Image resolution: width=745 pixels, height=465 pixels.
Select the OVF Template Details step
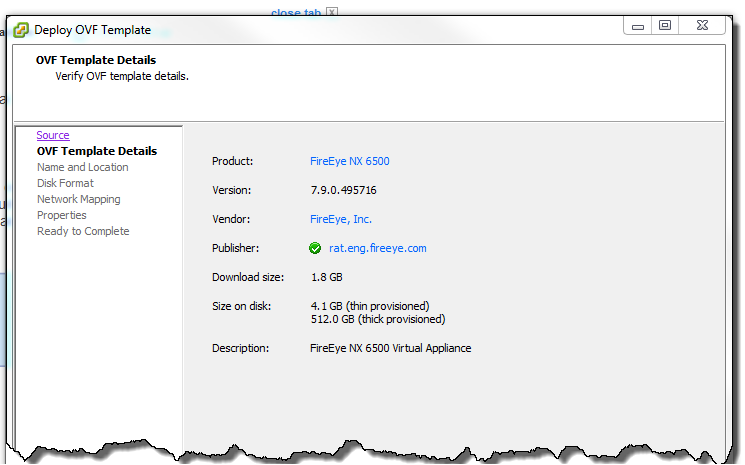[97, 151]
